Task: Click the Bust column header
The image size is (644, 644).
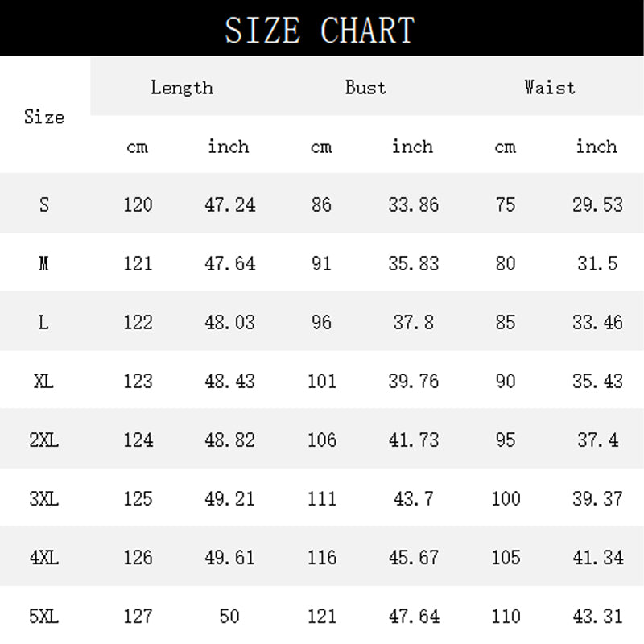Action: pos(365,87)
